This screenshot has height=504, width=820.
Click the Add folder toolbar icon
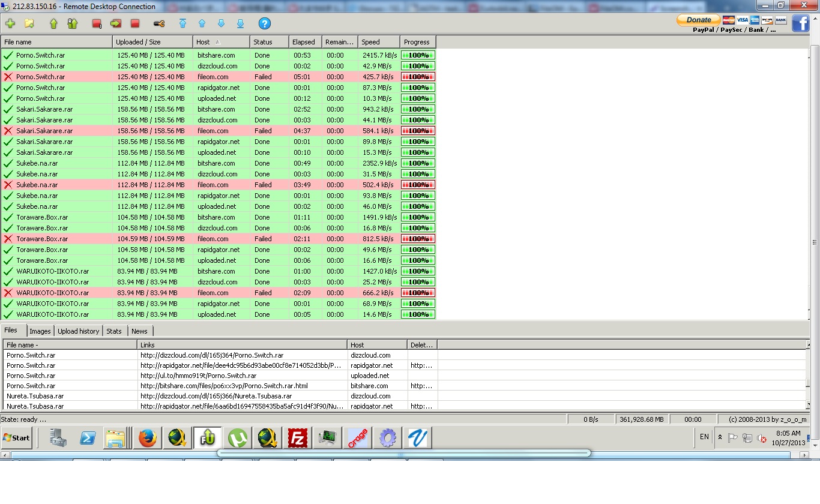pyautogui.click(x=29, y=23)
